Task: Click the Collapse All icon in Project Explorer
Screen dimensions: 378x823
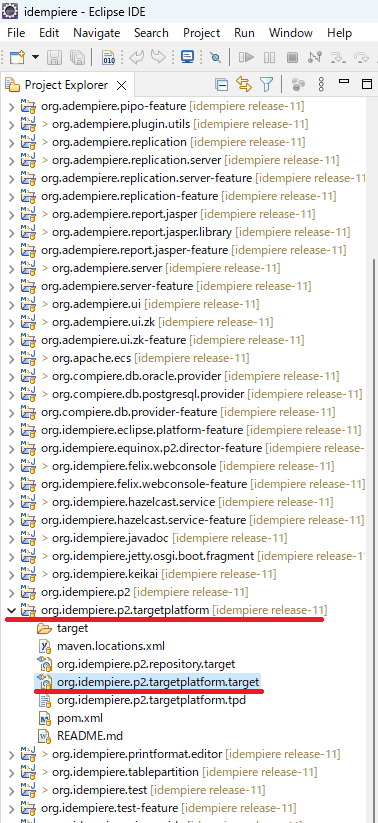Action: pyautogui.click(x=222, y=85)
